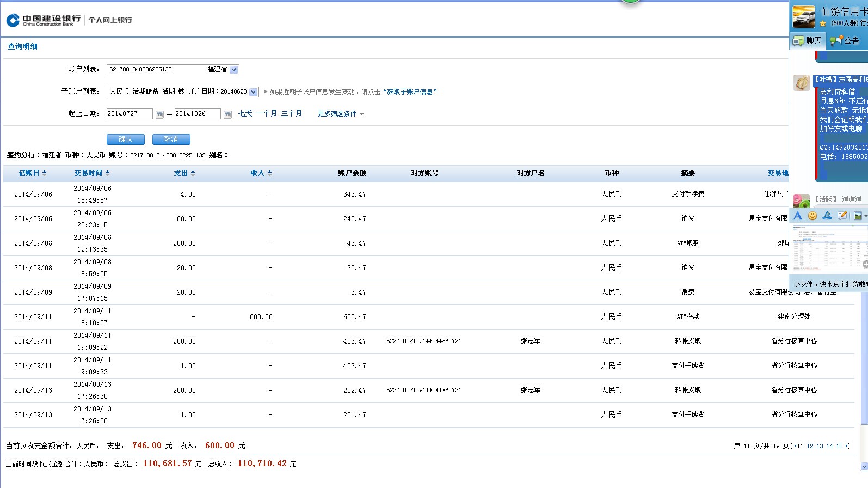Open the end date calendar picker
This screenshot has height=488, width=868.
pos(227,114)
